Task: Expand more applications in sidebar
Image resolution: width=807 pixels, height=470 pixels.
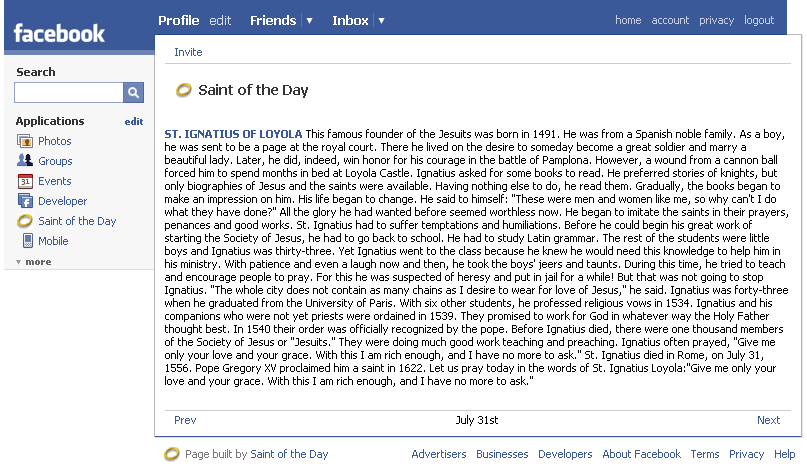Action: tap(34, 262)
